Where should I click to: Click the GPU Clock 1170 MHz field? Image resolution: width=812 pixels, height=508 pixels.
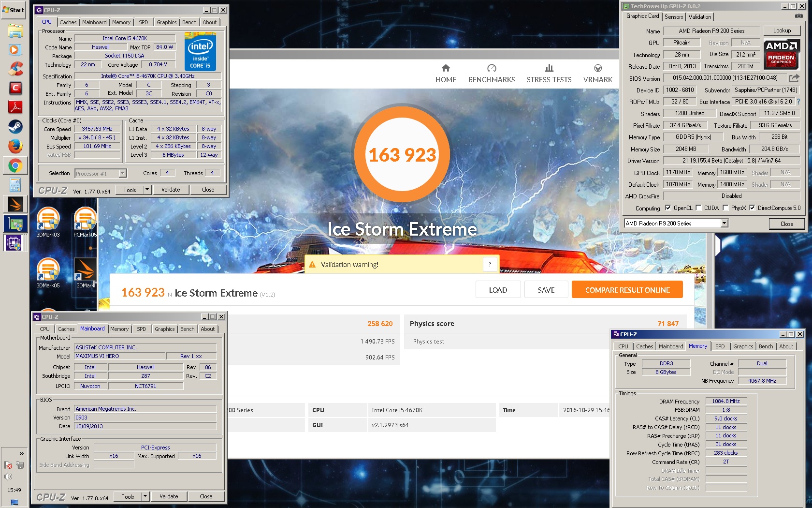(x=678, y=172)
